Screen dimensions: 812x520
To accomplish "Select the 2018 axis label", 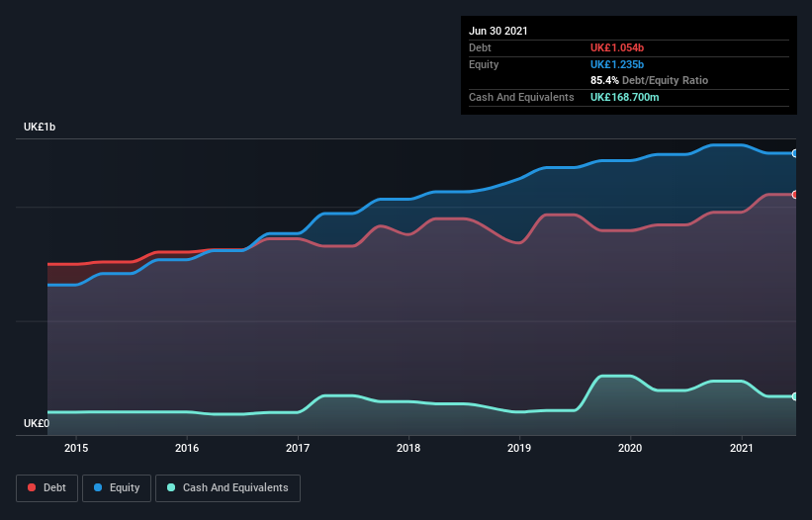I will coord(408,448).
